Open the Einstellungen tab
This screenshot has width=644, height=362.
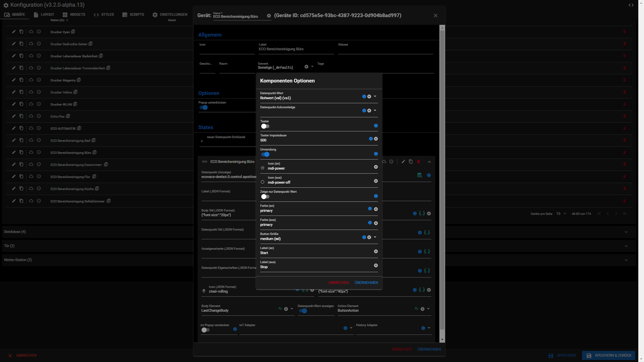coord(170,14)
